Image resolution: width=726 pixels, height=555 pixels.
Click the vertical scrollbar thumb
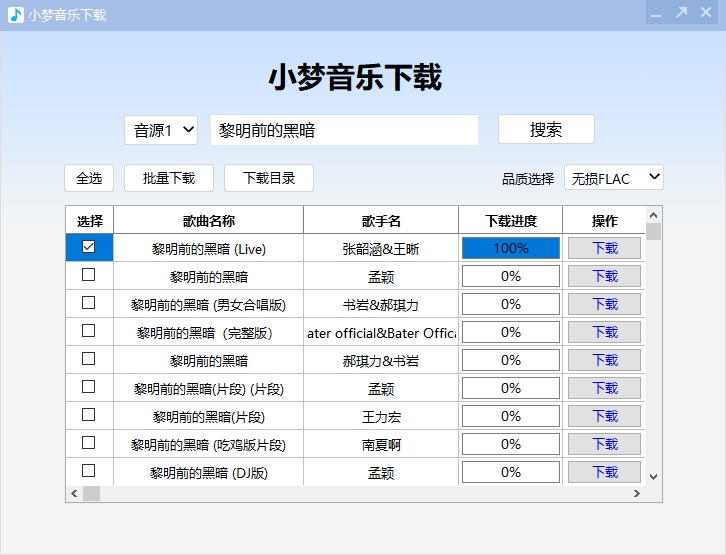point(653,231)
